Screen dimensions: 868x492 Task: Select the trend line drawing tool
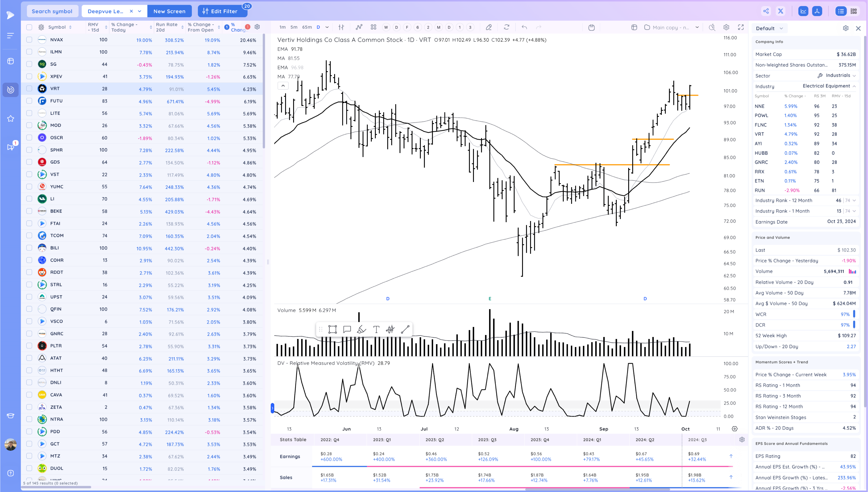tap(405, 329)
